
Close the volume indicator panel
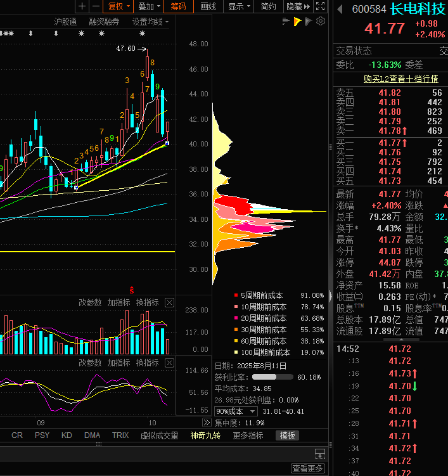(169, 303)
